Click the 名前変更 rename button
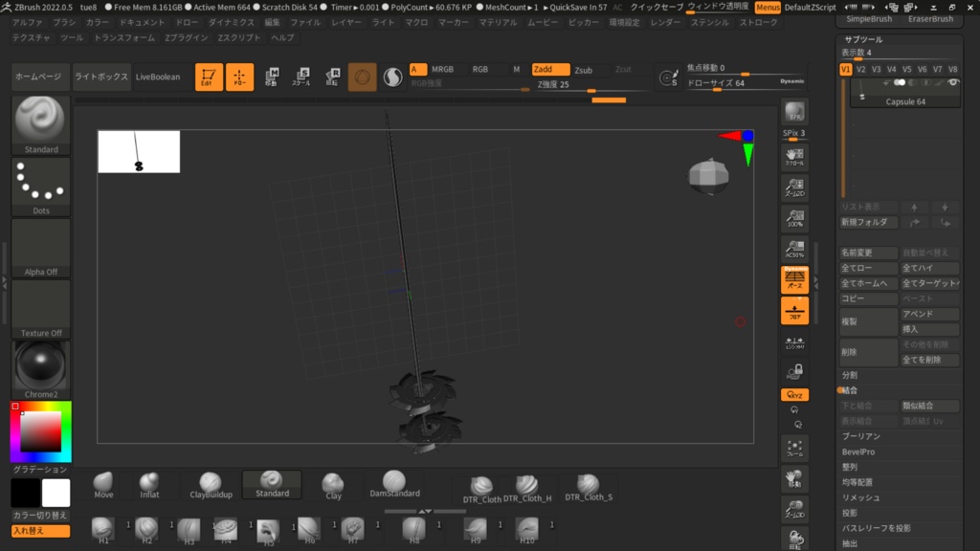Viewport: 980px width, 551px height. point(867,253)
